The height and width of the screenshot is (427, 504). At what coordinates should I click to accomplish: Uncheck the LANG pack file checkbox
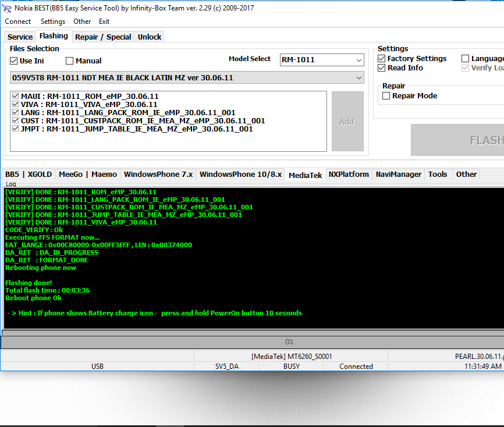pyautogui.click(x=16, y=112)
